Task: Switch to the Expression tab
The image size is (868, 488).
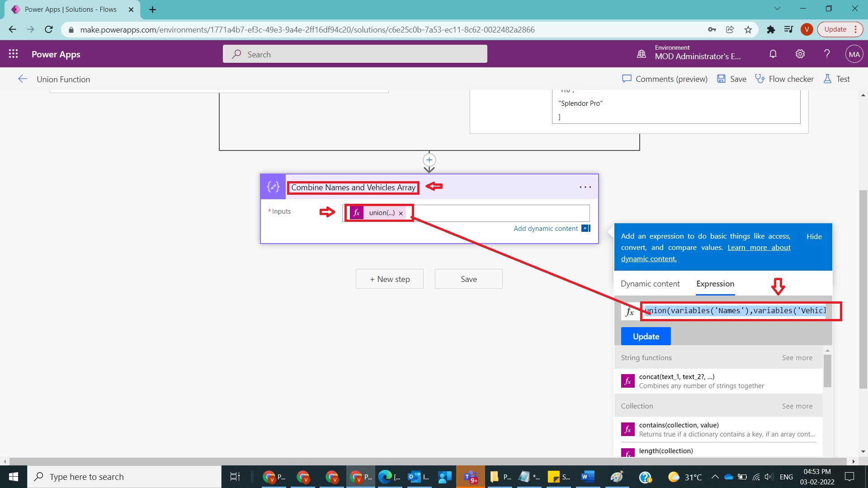Action: (x=715, y=284)
